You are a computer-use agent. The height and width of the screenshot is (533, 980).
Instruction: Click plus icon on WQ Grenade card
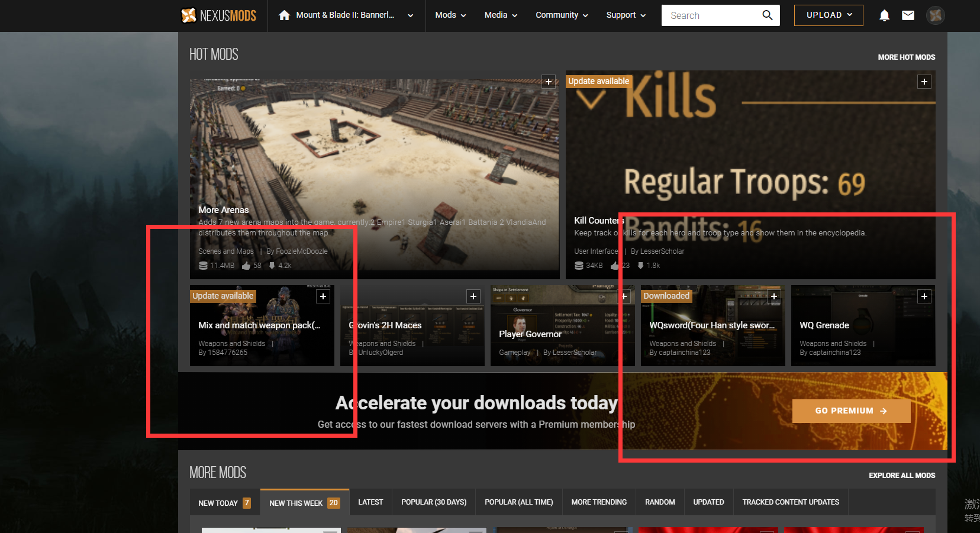coord(924,296)
